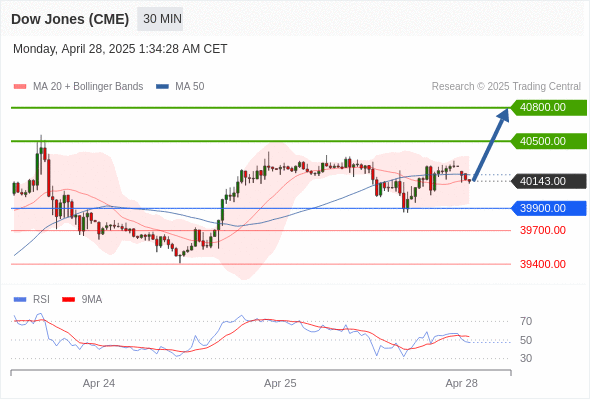Click the pink MA 20 Bollinger legend swatch

pos(20,87)
